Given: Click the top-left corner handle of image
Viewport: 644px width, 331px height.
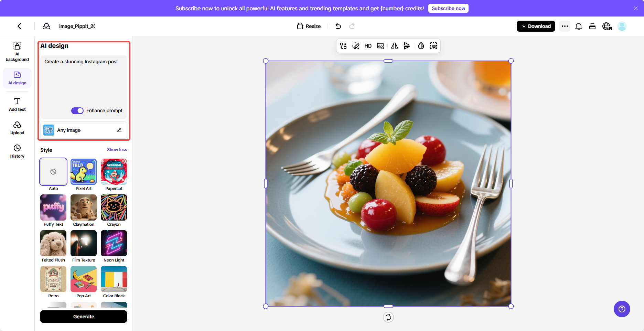Looking at the screenshot, I should (266, 61).
